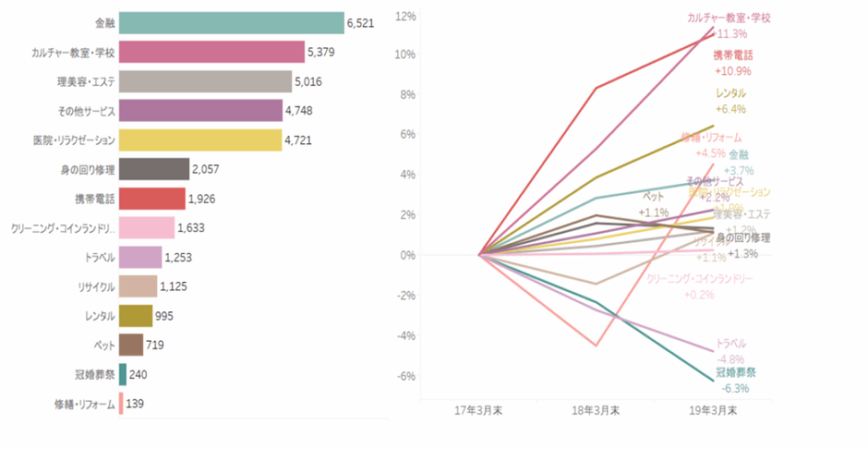868x449 pixels.
Task: Select the 理美容・エステ gray bar
Action: pyautogui.click(x=205, y=81)
